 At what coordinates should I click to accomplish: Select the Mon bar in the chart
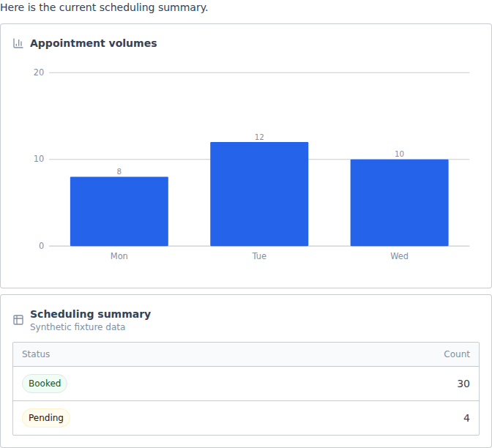[x=119, y=212]
